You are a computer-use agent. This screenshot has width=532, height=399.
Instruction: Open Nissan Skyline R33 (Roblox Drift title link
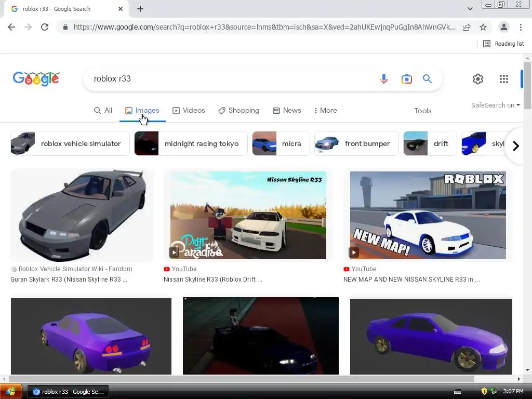click(x=213, y=280)
